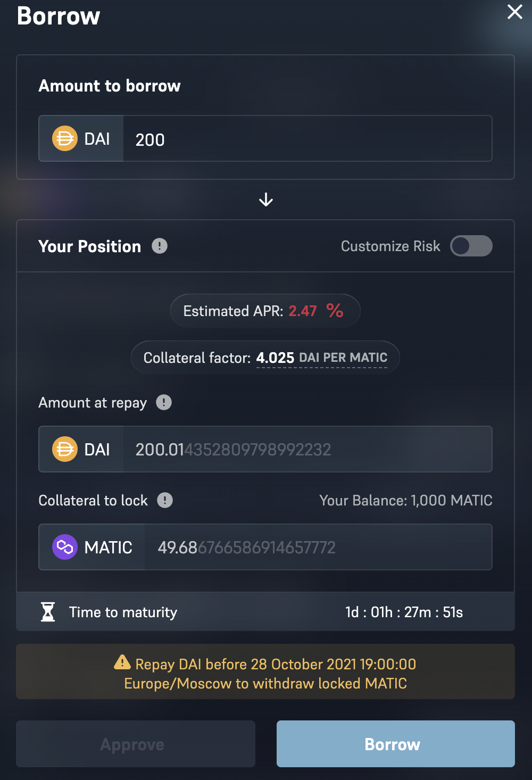Click the Collateral factor 4.025 value

pos(275,358)
